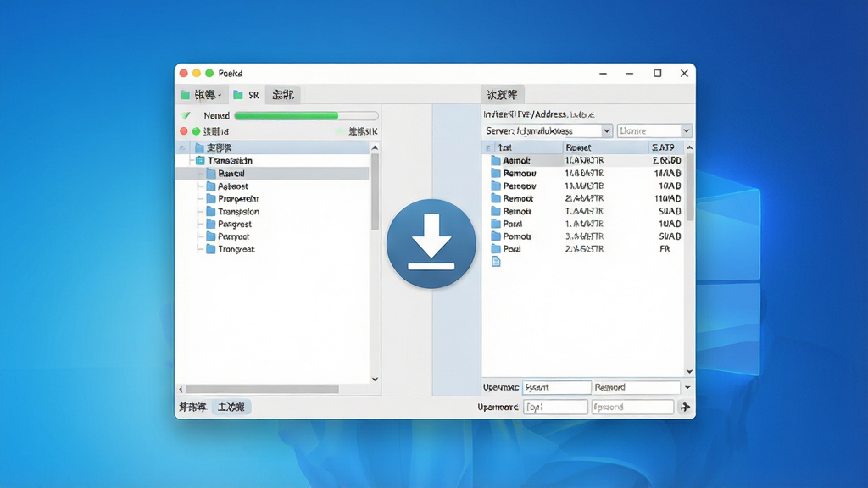Select the highlighted second bottom-left tab
868x488 pixels.
pyautogui.click(x=231, y=408)
